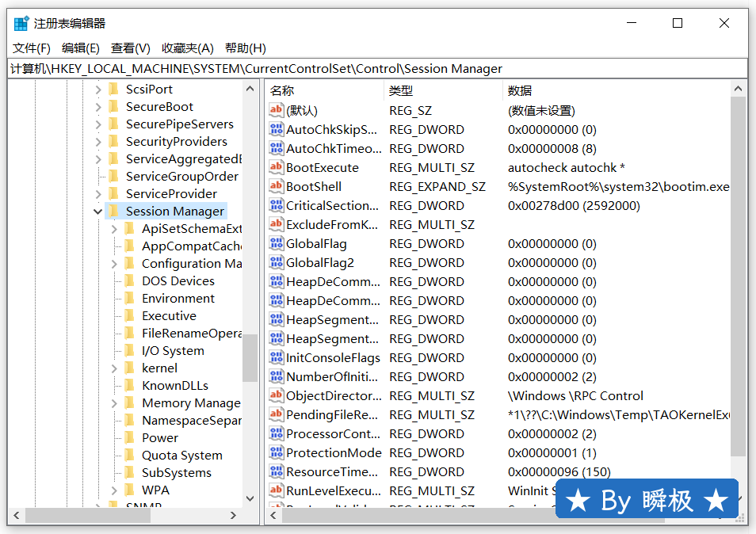Click the folder icon for Session Manager
Image resolution: width=756 pixels, height=534 pixels.
tap(113, 212)
